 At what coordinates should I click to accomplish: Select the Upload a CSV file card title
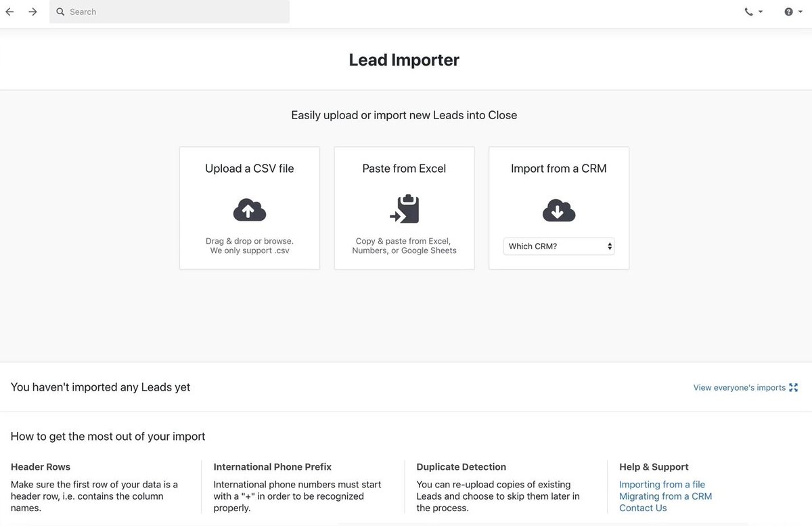pyautogui.click(x=250, y=169)
